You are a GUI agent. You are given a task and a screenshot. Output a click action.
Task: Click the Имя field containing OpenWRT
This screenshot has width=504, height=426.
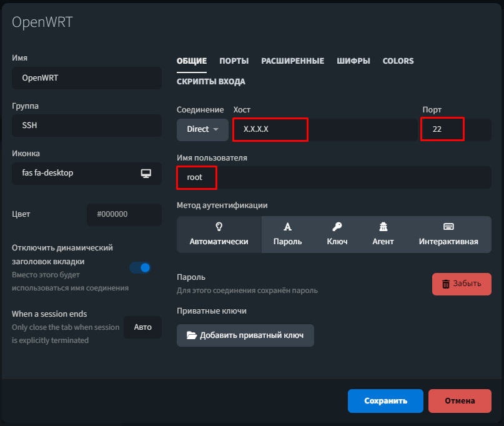tap(87, 78)
